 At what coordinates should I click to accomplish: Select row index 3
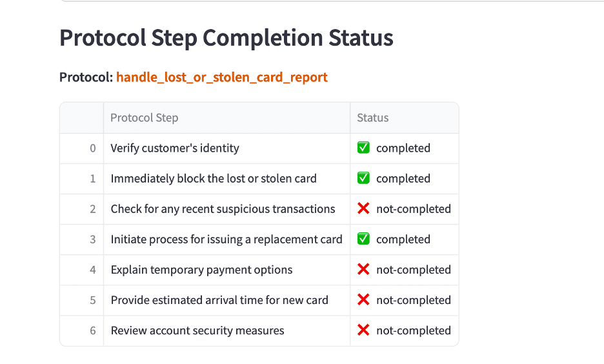click(82, 239)
